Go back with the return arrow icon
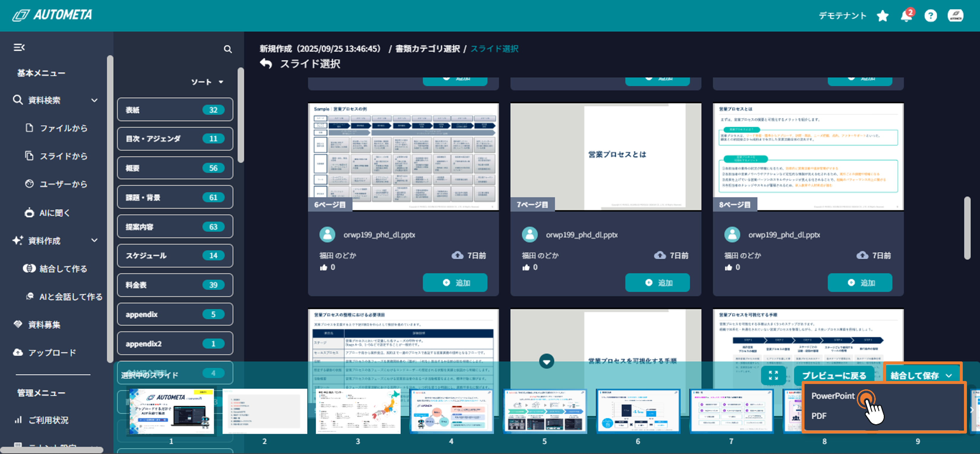 coord(266,64)
